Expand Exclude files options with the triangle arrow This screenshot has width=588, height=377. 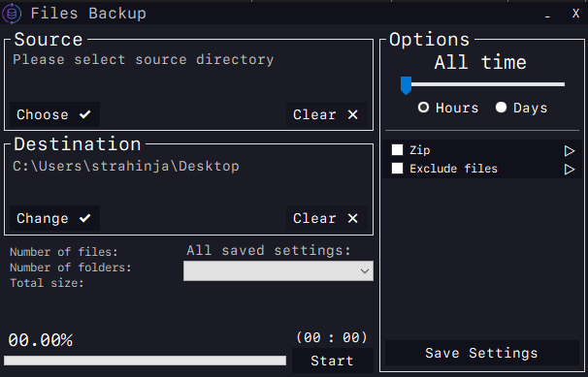tap(570, 170)
